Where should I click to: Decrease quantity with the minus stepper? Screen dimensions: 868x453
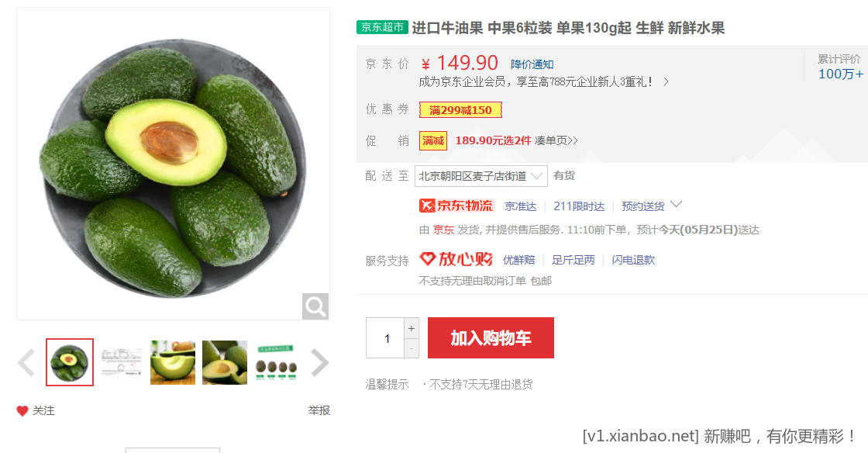(x=412, y=348)
